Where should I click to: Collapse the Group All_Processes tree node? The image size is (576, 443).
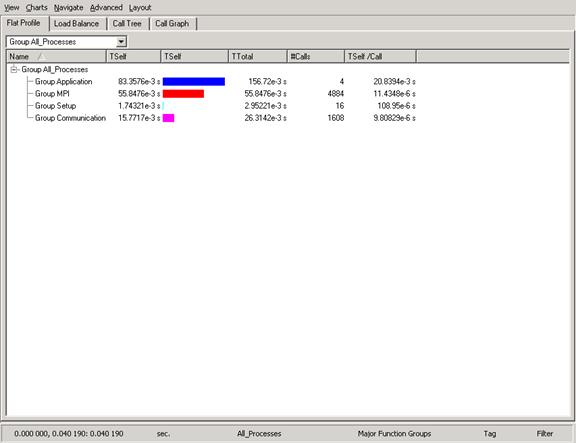(14, 69)
